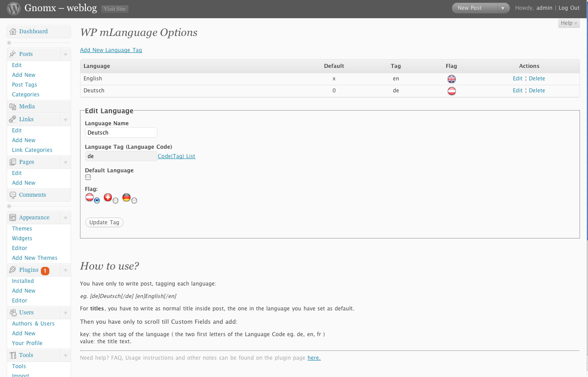Open Link Categories in sidebar
Image resolution: width=588 pixels, height=377 pixels.
[x=32, y=150]
